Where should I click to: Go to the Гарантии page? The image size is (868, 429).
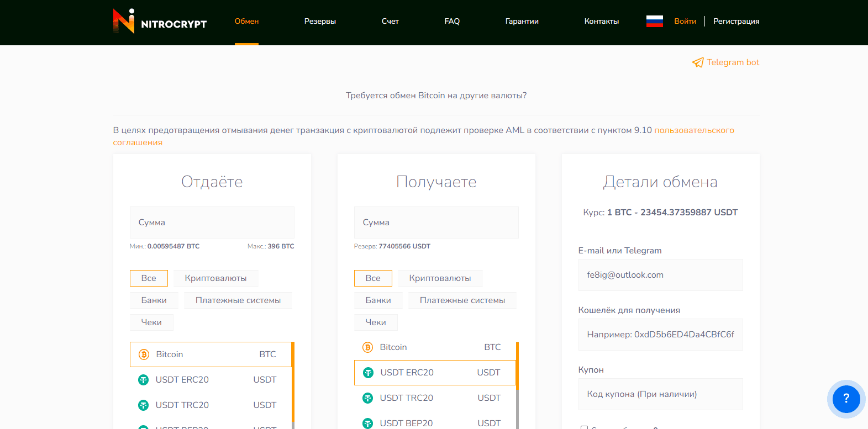click(522, 22)
